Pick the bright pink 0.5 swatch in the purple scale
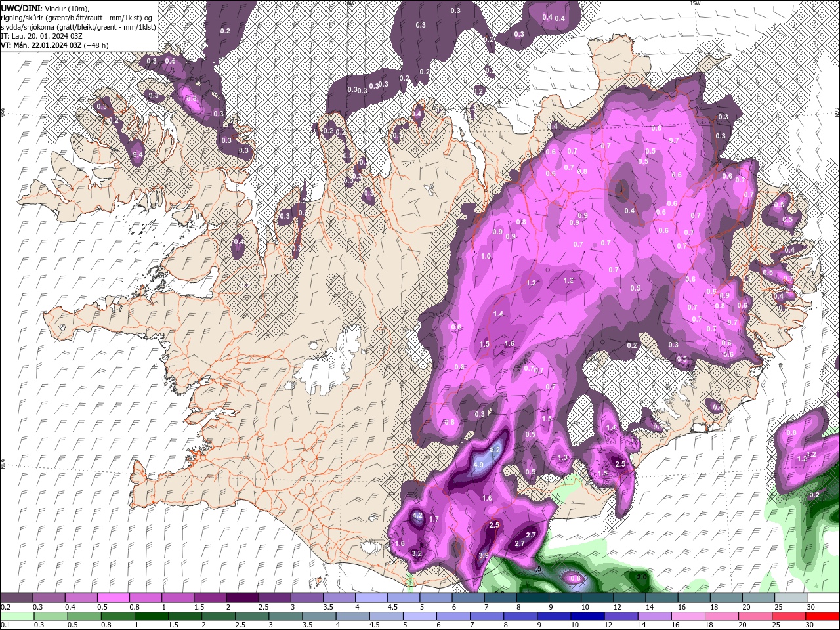The height and width of the screenshot is (630, 840). point(113,598)
